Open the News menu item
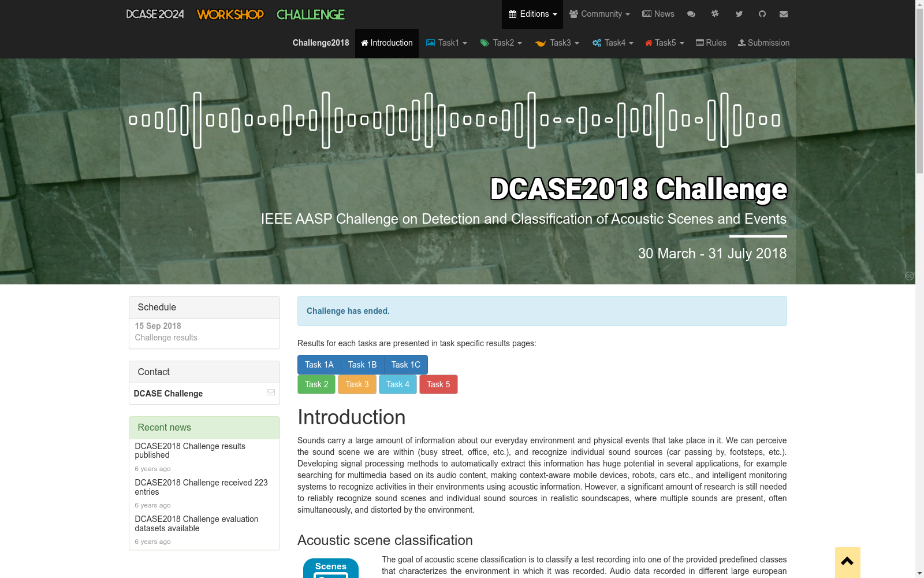The width and height of the screenshot is (924, 578). (658, 14)
